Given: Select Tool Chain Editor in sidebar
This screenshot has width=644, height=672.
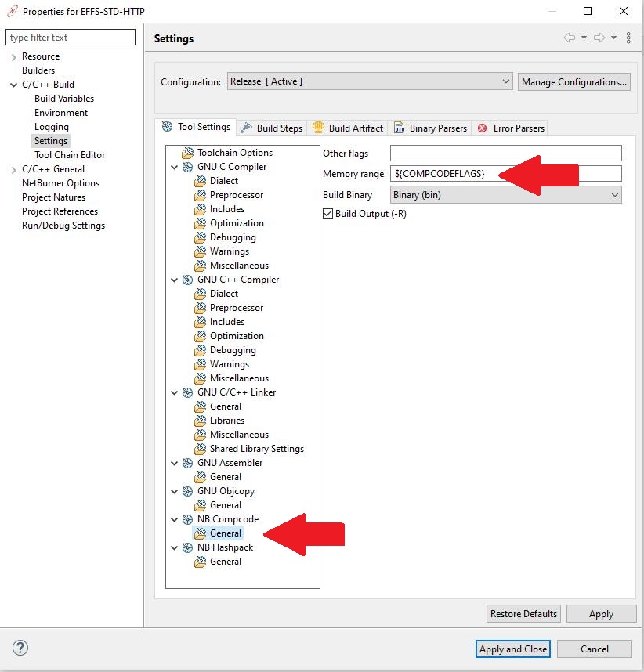Looking at the screenshot, I should pyautogui.click(x=70, y=155).
